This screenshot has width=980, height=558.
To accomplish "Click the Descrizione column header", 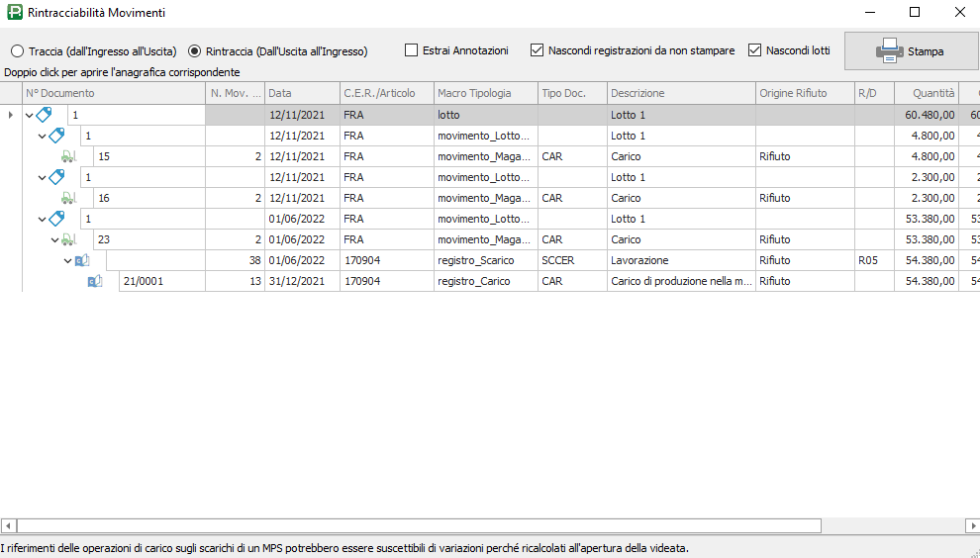I will [680, 93].
